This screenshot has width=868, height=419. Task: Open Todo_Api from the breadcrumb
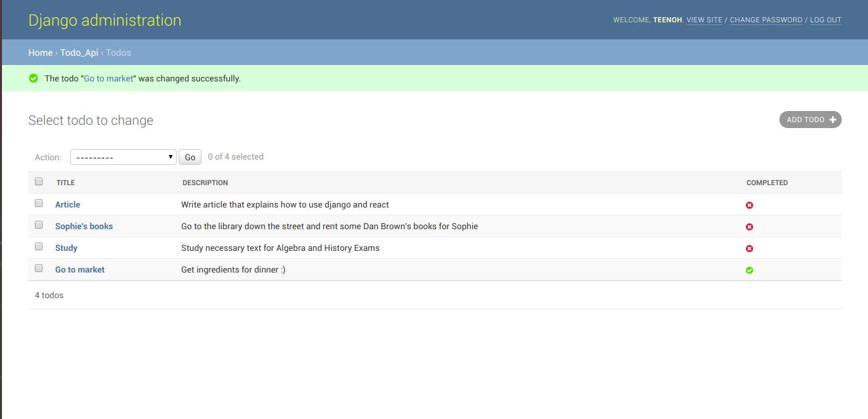(79, 53)
